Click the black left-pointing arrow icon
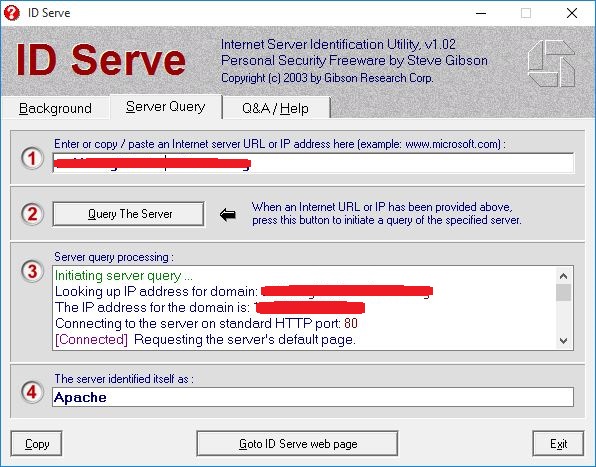The image size is (596, 467). [x=228, y=215]
